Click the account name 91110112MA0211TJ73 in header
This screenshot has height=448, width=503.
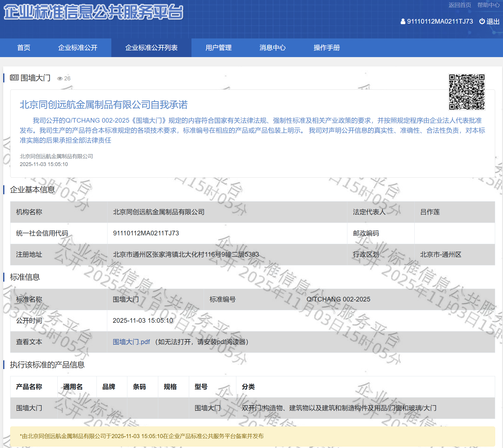[x=440, y=22]
